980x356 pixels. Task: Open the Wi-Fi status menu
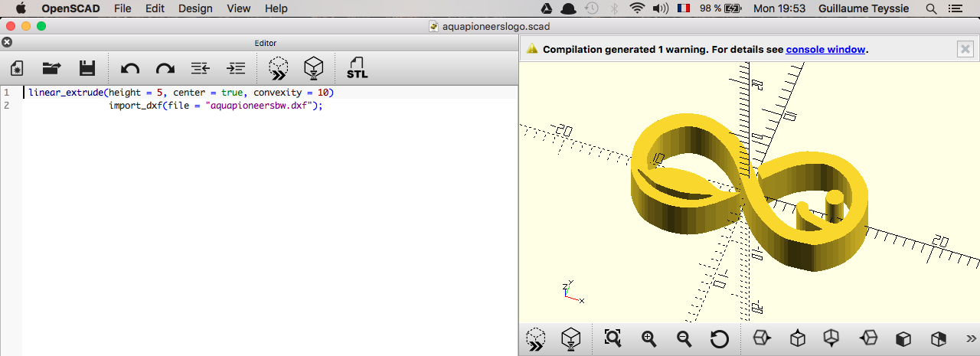click(637, 8)
